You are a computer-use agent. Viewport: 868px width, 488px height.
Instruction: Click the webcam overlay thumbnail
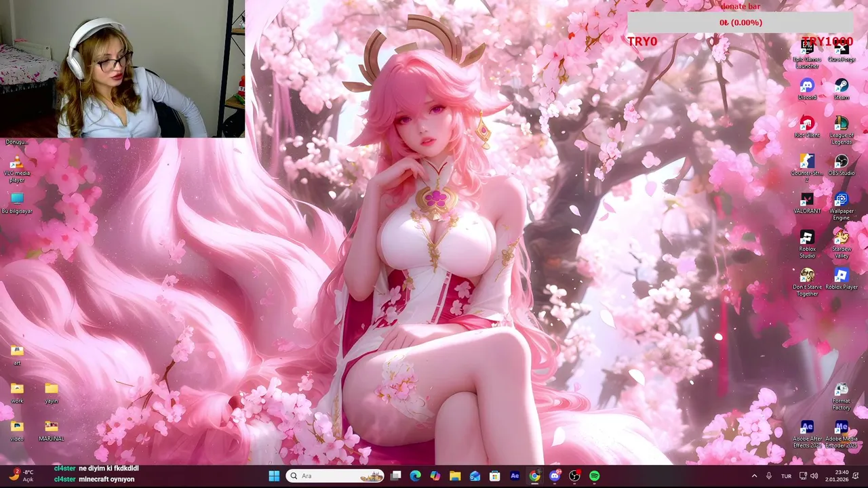tap(122, 68)
